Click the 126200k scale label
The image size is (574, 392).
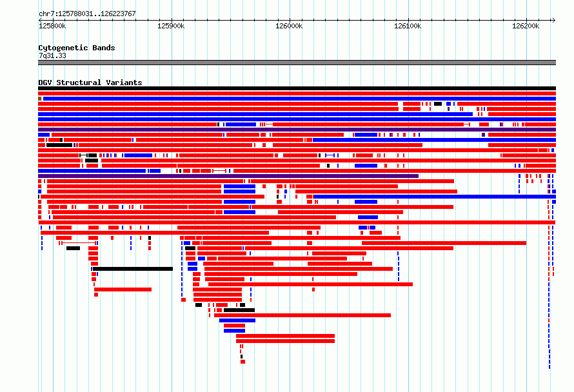526,26
